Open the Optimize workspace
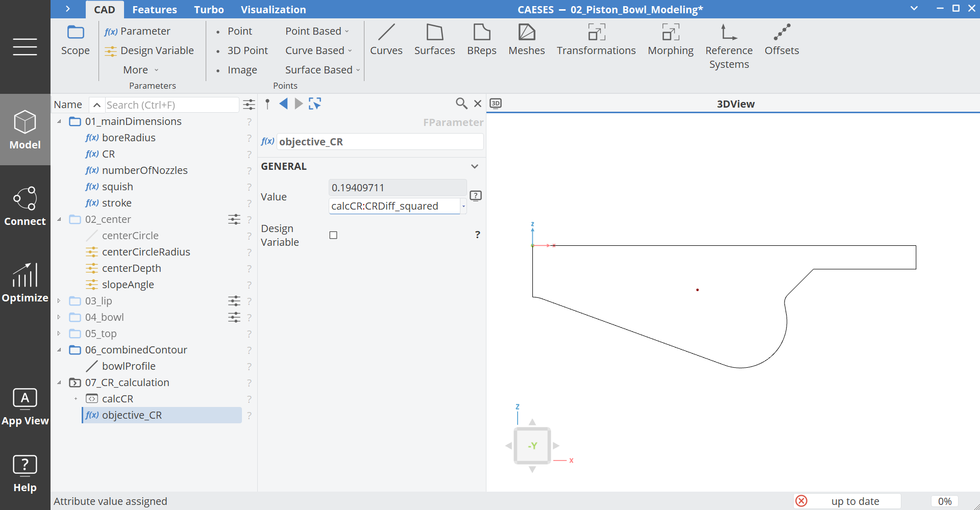The image size is (980, 510). point(25,283)
